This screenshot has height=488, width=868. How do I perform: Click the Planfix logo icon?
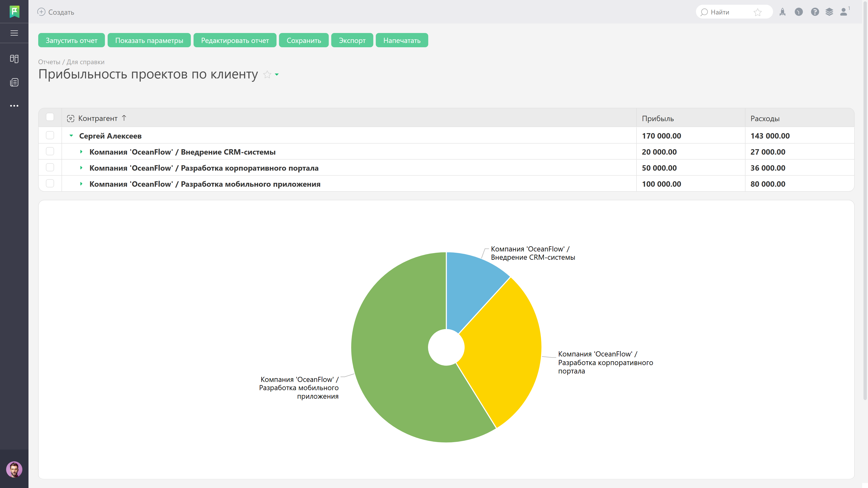click(x=14, y=12)
